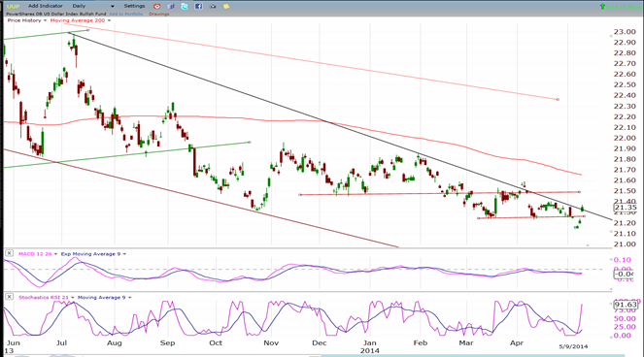This screenshot has height=357, width=644.
Task: Share chart via Facebook icon
Action: click(x=198, y=6)
